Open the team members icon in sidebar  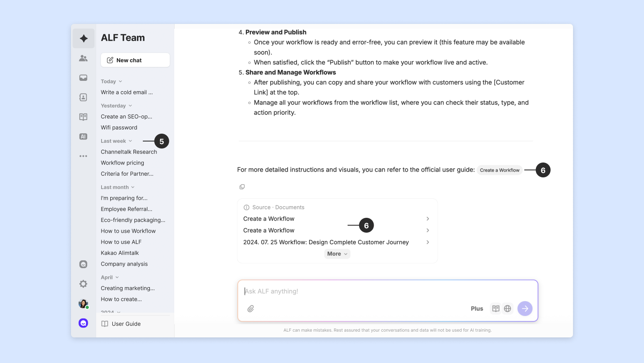click(x=83, y=58)
